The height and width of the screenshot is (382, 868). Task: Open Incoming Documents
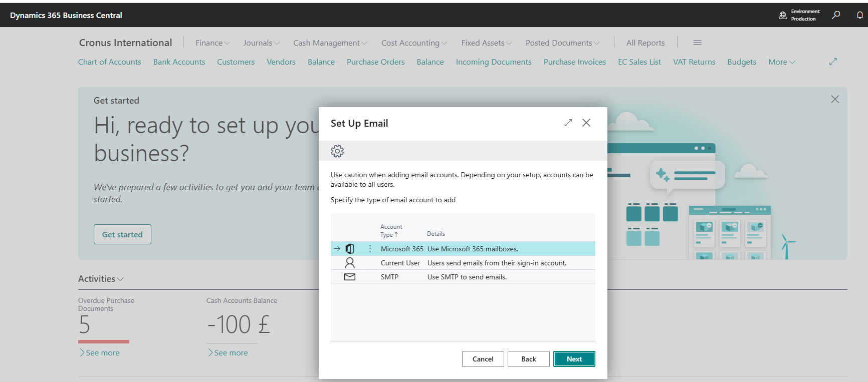(494, 62)
